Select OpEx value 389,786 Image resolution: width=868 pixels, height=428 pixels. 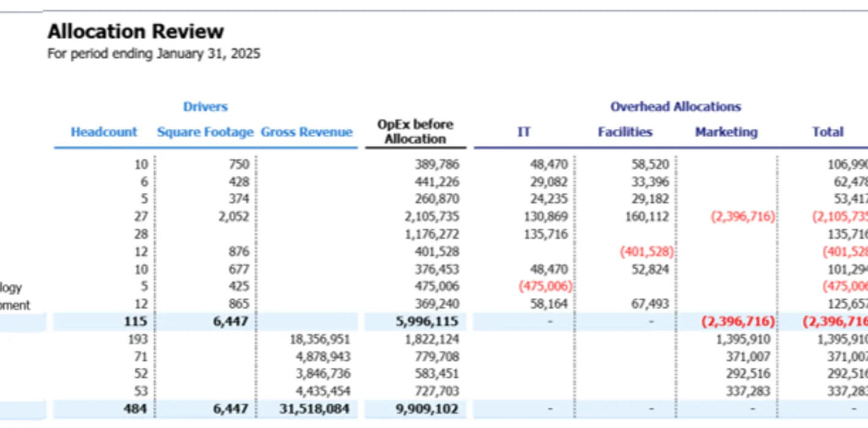pos(436,164)
